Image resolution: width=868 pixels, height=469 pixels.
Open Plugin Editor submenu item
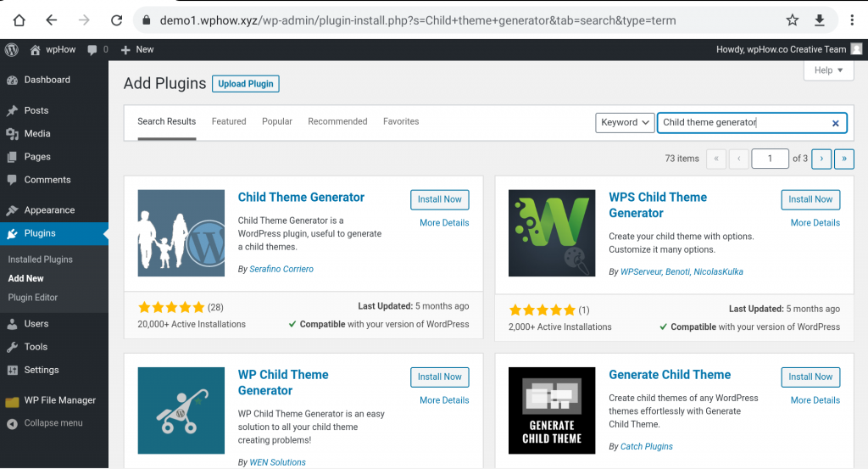point(33,298)
